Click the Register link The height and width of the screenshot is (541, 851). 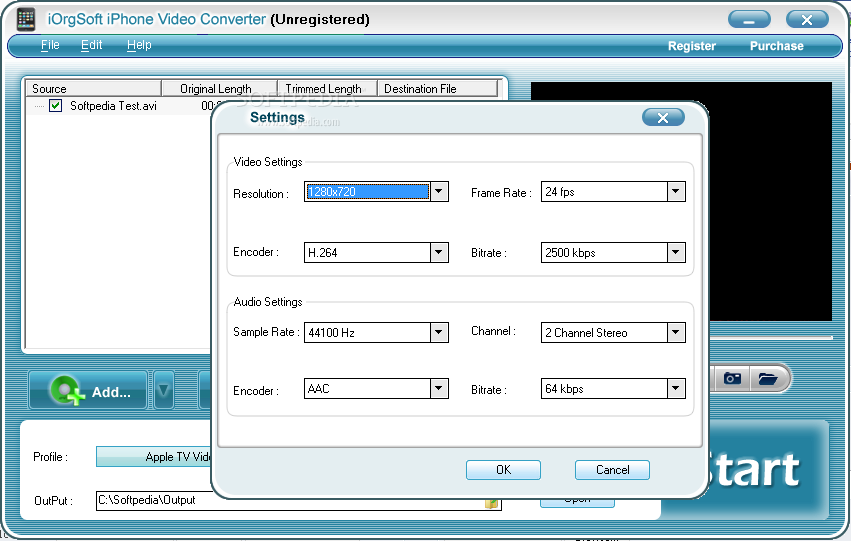click(x=691, y=46)
